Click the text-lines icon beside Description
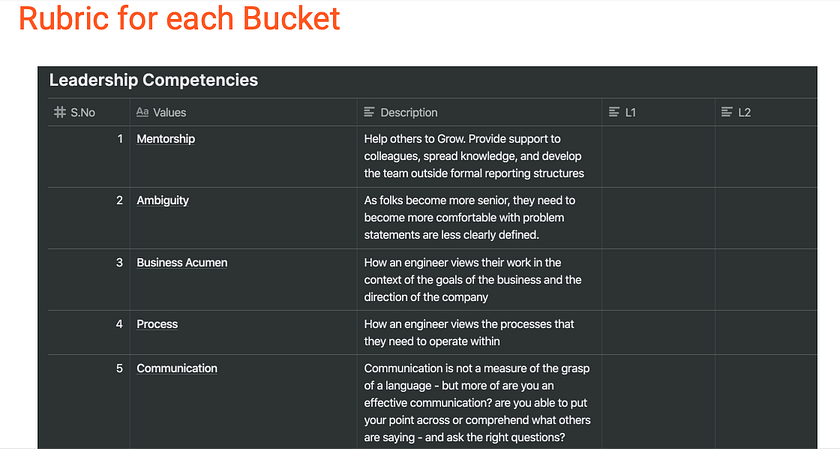840x449 pixels. [369, 113]
